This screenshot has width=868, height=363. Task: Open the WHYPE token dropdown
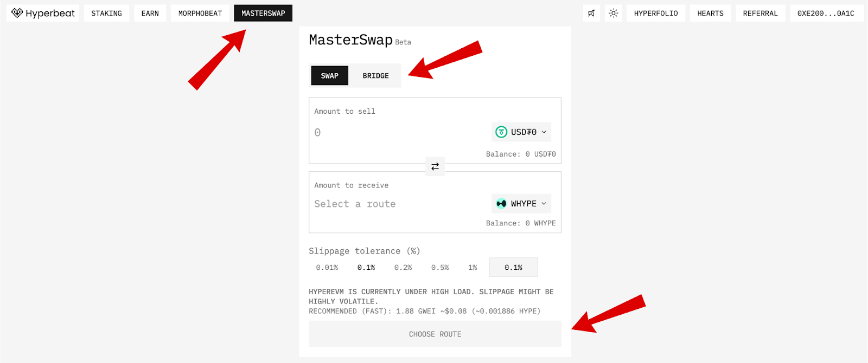click(x=521, y=204)
